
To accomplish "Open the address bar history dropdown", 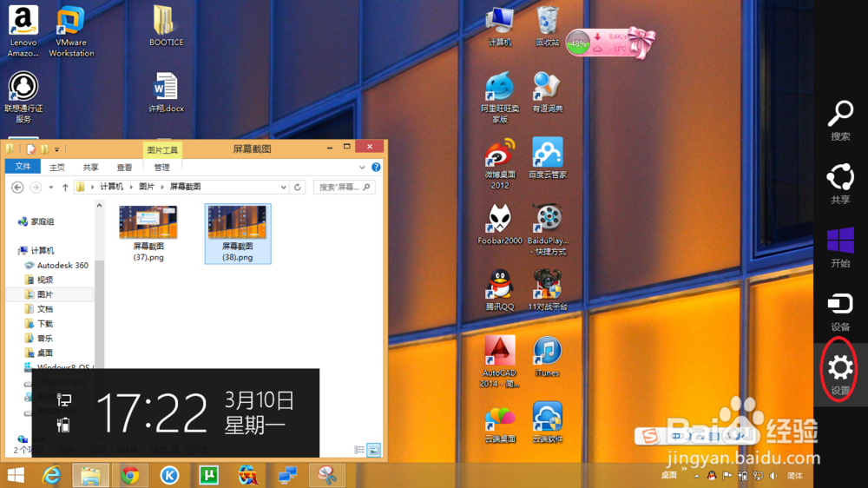I will (284, 188).
